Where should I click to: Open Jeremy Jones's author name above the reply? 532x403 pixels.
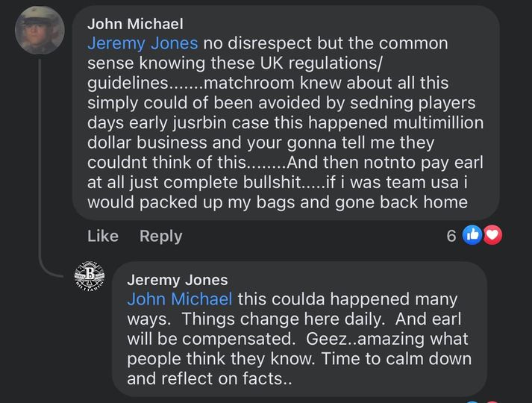(177, 280)
